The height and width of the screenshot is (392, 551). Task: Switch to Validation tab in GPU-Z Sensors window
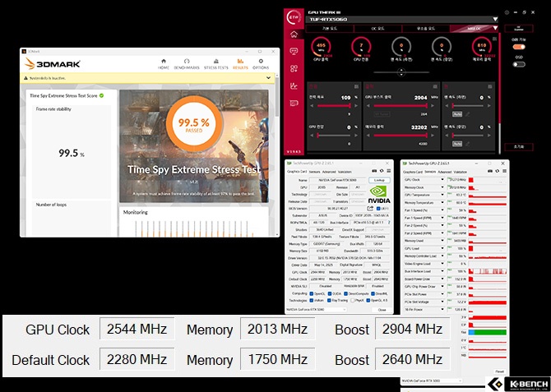point(461,172)
